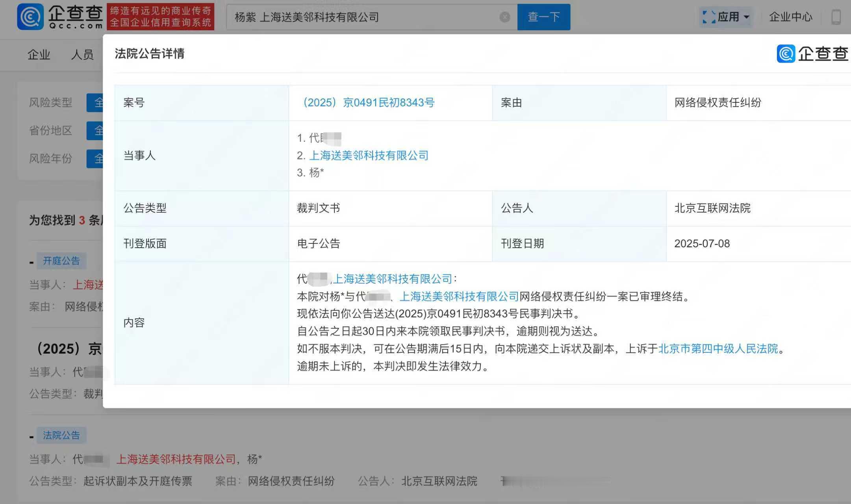Click the Qcc.com logo icon
The height and width of the screenshot is (504, 851).
pyautogui.click(x=30, y=17)
